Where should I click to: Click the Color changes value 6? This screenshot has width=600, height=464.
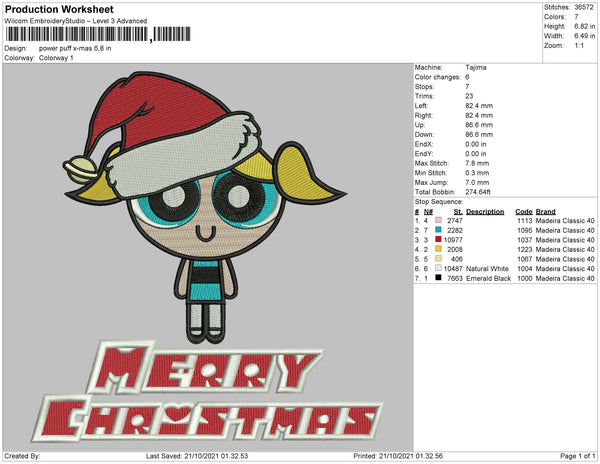(x=467, y=77)
